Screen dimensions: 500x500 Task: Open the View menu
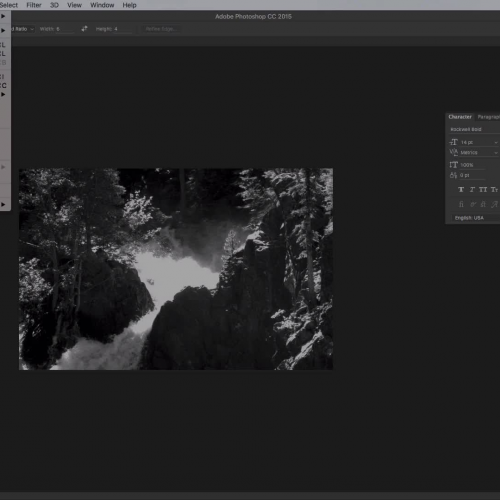point(74,5)
